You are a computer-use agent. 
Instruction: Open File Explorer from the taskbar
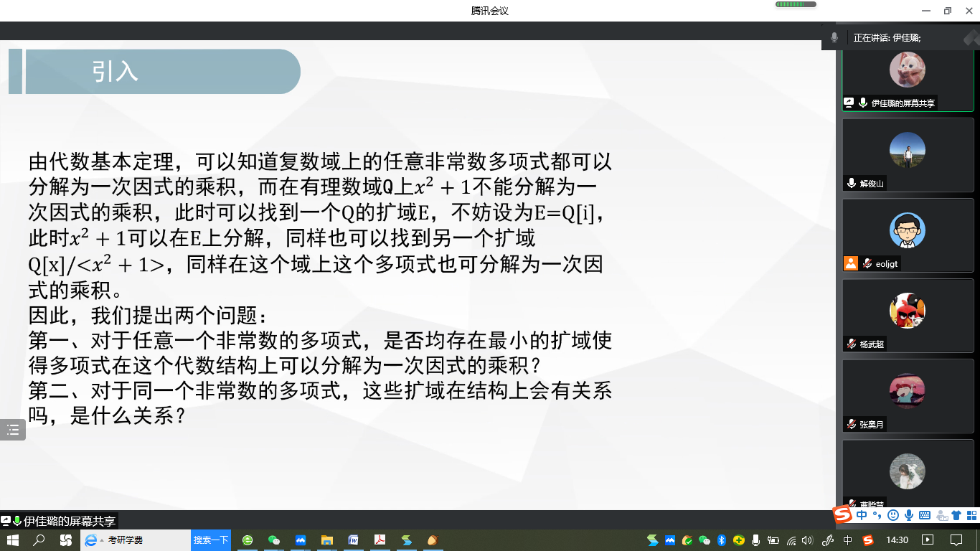(326, 540)
